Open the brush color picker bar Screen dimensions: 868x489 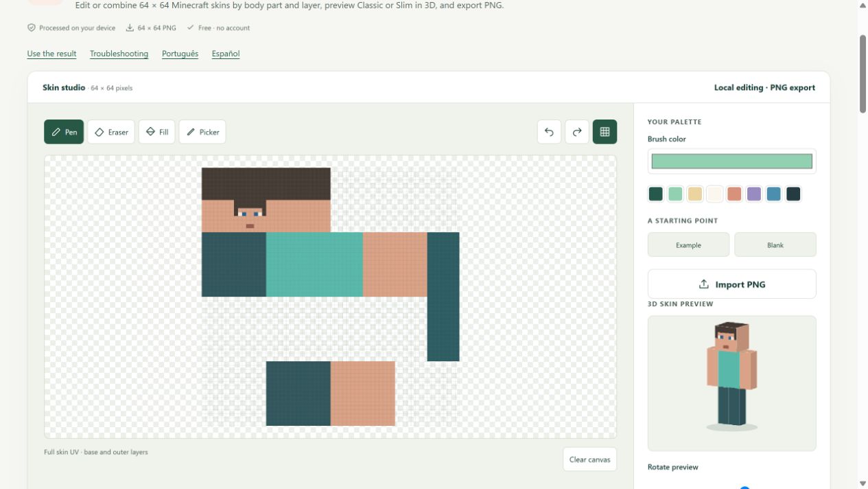pos(731,161)
